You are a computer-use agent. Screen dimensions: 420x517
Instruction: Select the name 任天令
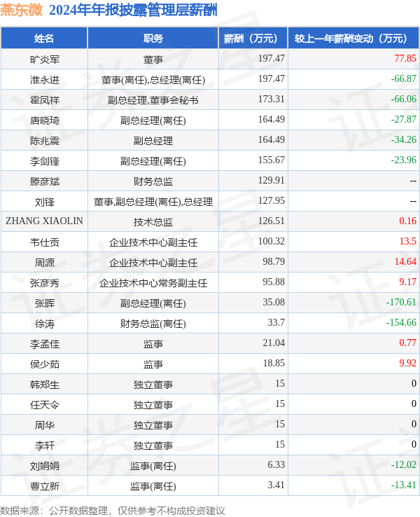(45, 405)
